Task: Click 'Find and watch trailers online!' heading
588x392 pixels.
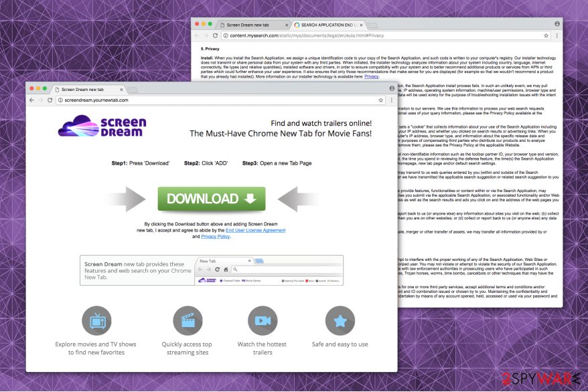Action: click(321, 123)
